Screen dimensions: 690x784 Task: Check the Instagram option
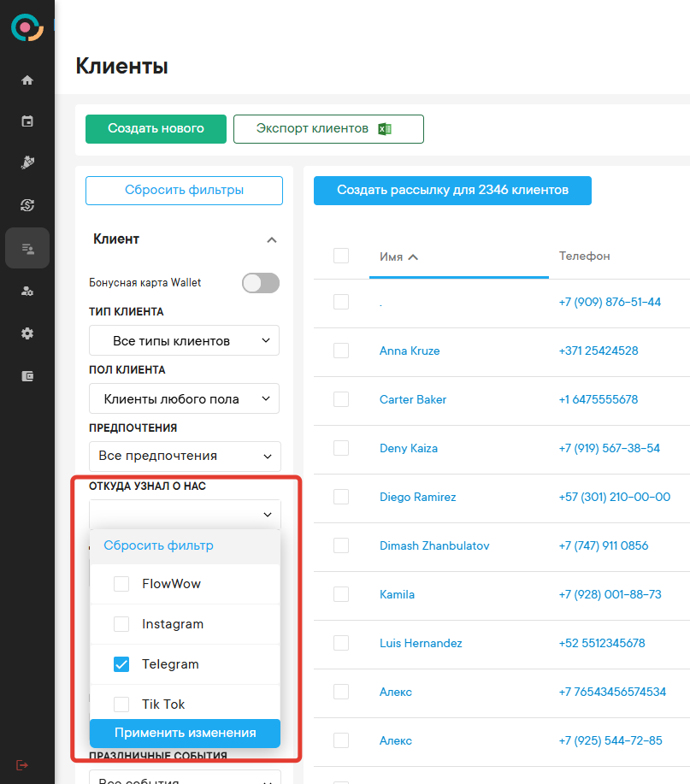click(x=121, y=624)
